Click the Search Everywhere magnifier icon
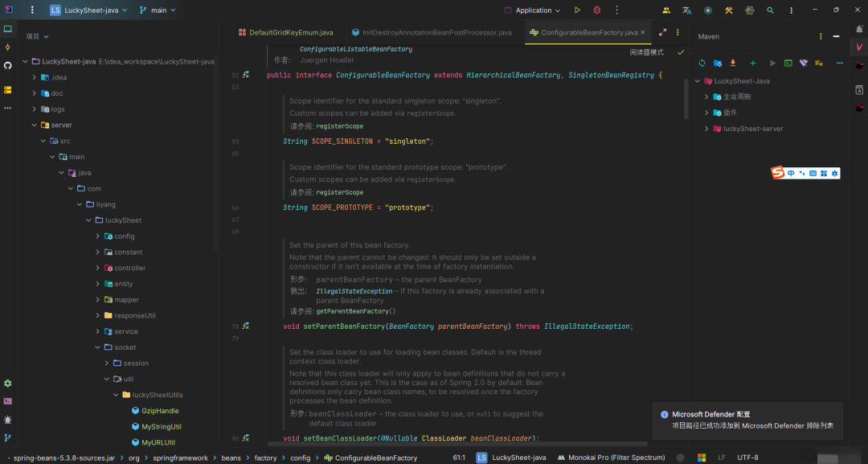 pos(770,10)
